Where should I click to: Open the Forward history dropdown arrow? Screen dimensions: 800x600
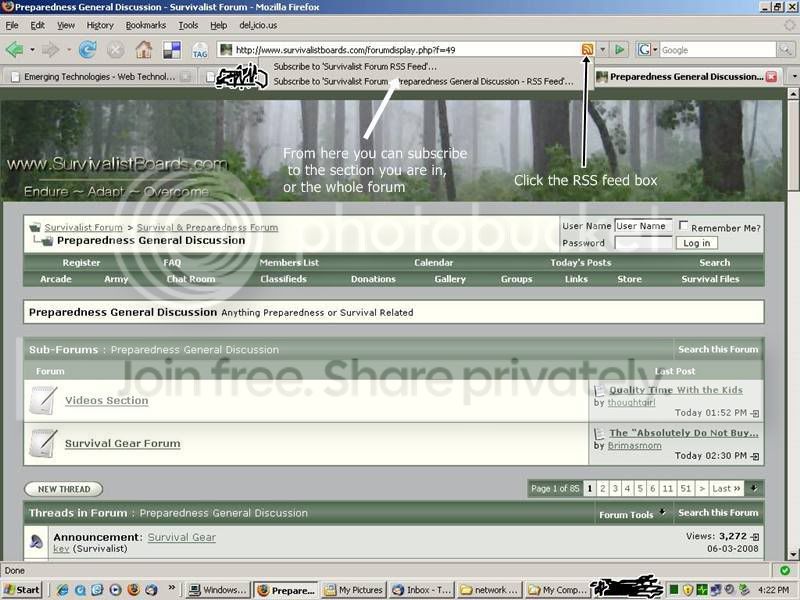click(x=68, y=50)
